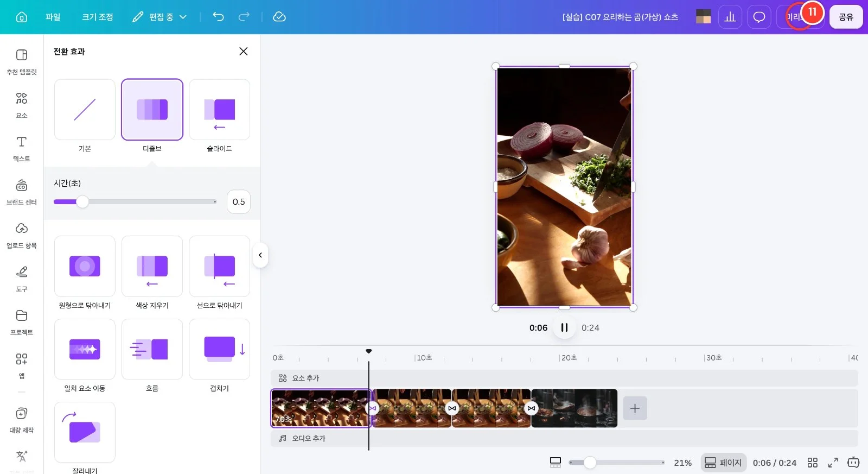Expand the 편집 중 mode dropdown
The image size is (868, 474).
[159, 17]
